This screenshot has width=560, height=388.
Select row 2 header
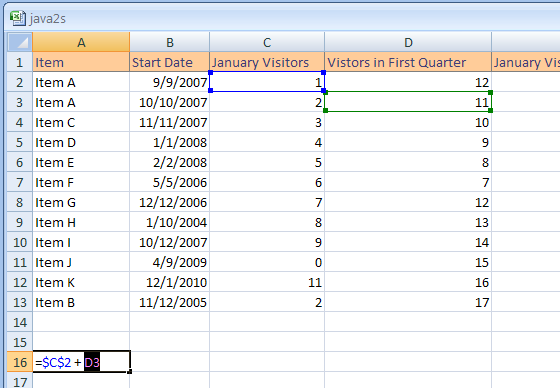click(x=20, y=83)
